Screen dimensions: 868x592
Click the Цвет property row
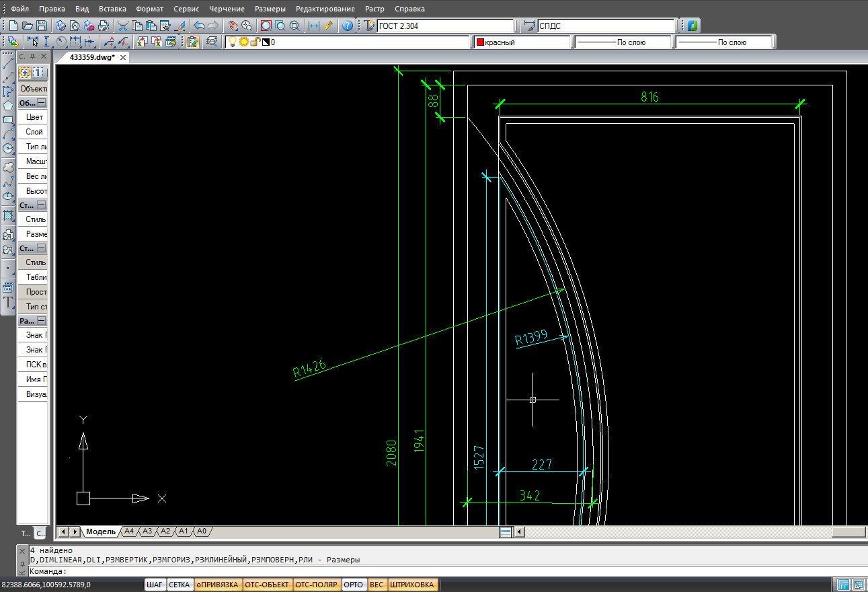click(33, 117)
